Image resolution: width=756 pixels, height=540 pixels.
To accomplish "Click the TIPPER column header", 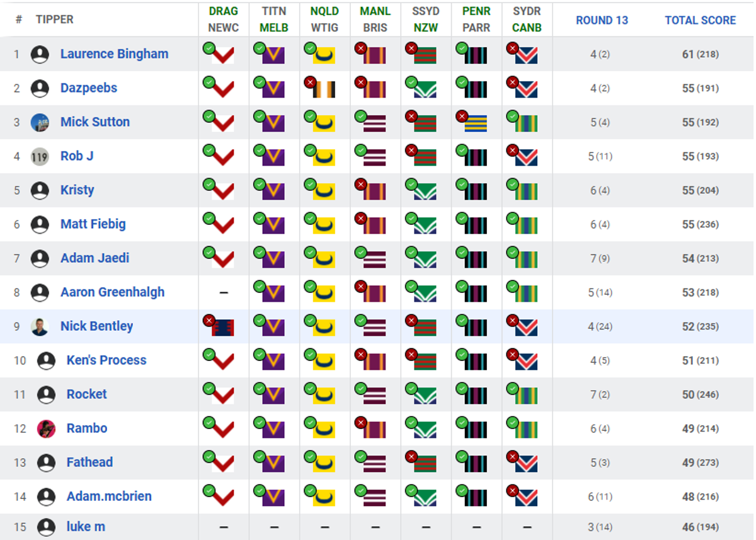I will coord(54,20).
